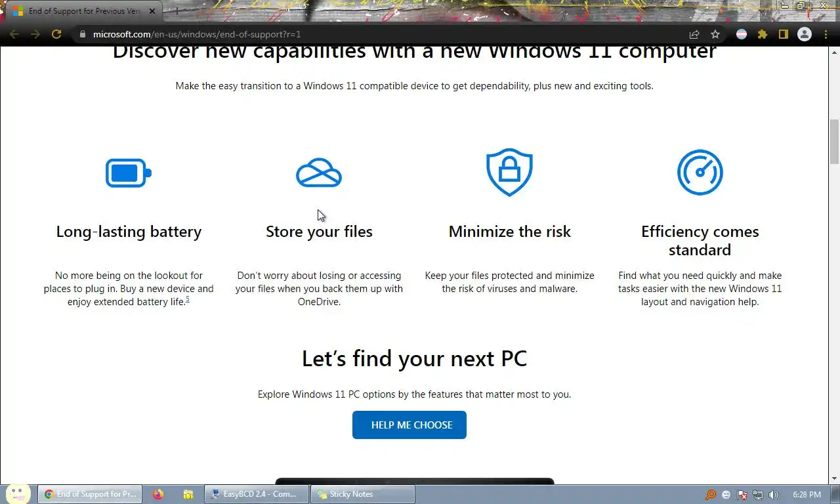Click the scrollbar down arrow

(835, 478)
